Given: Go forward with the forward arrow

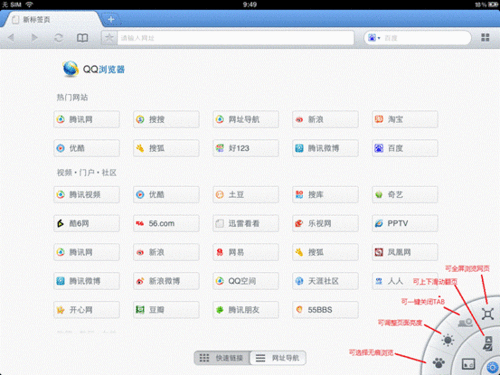Looking at the screenshot, I should 34,37.
